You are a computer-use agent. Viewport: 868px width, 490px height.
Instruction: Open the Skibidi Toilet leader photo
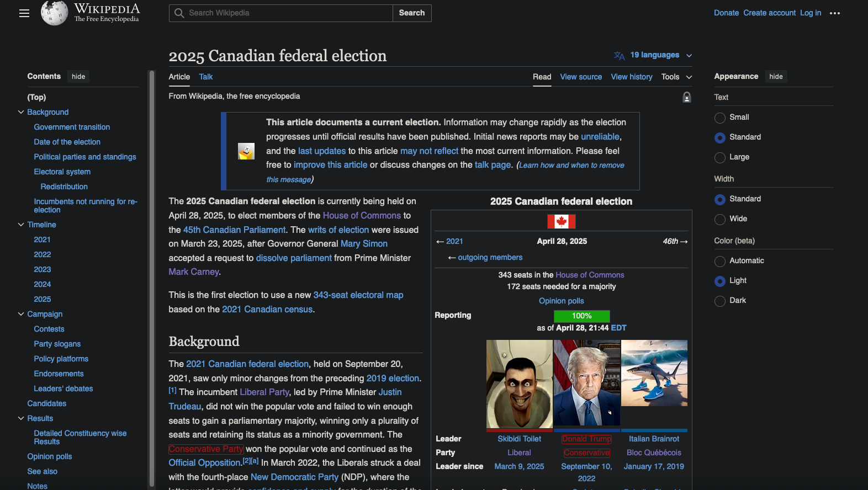point(519,384)
